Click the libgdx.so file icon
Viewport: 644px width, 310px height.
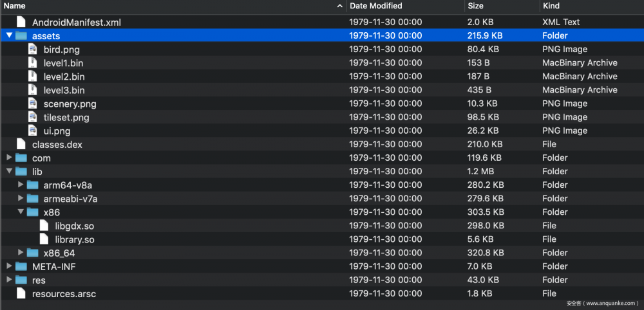coord(44,225)
